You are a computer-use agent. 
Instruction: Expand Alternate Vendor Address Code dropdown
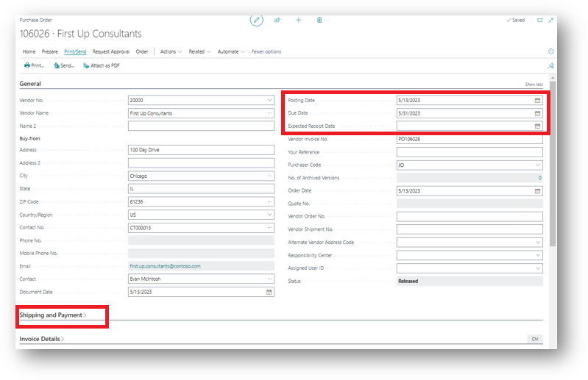538,243
